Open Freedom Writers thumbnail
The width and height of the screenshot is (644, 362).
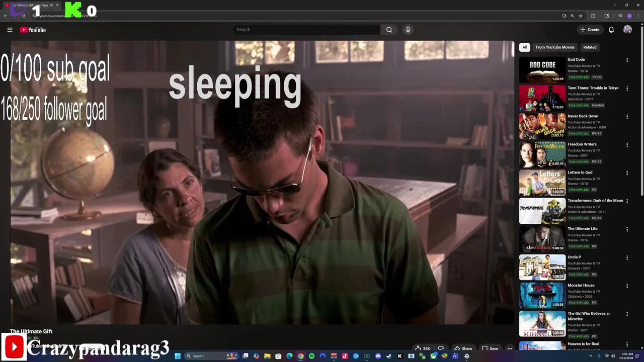tap(542, 154)
